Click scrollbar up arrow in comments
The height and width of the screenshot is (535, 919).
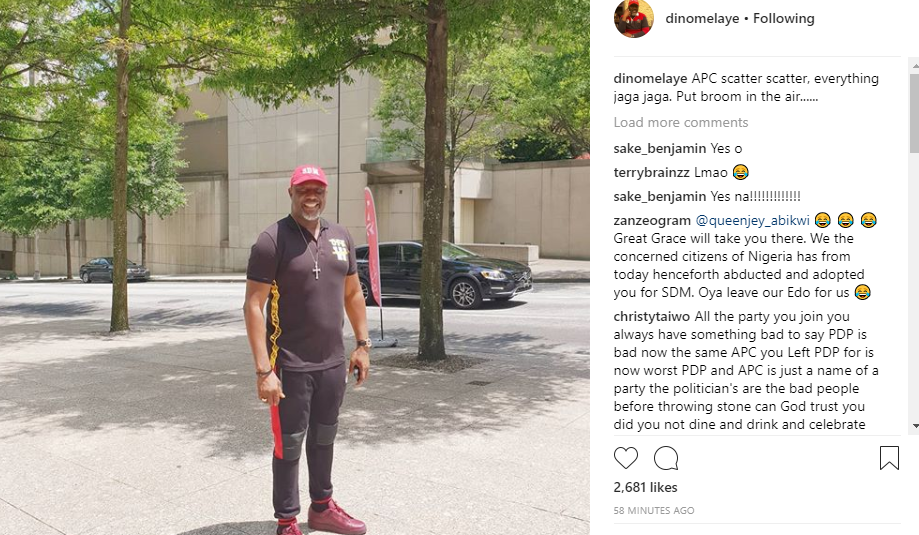915,66
